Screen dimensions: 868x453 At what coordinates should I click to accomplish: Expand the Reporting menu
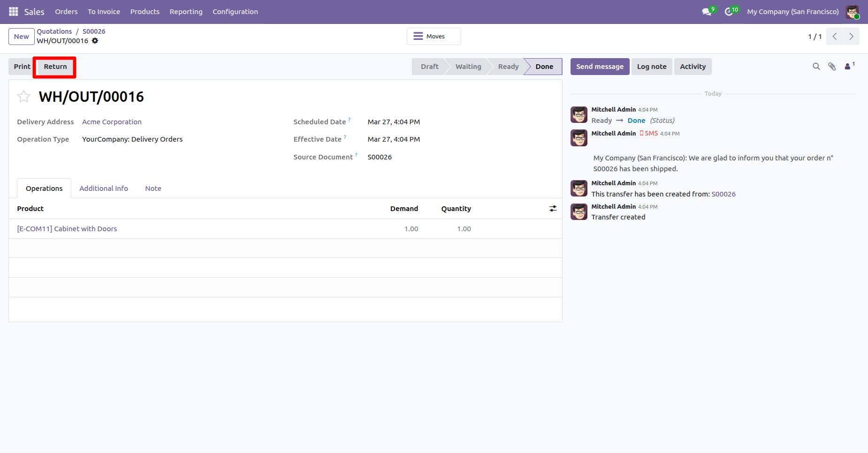[x=186, y=12]
